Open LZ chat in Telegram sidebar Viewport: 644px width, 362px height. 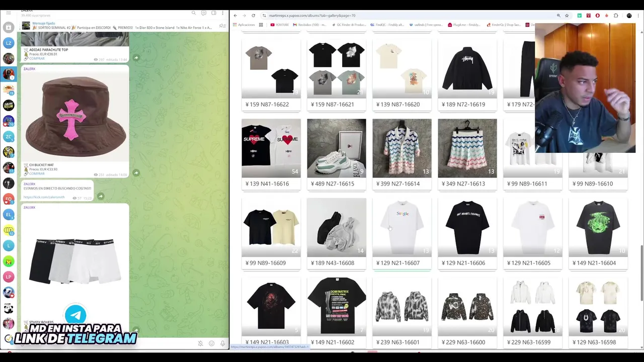coord(8,43)
